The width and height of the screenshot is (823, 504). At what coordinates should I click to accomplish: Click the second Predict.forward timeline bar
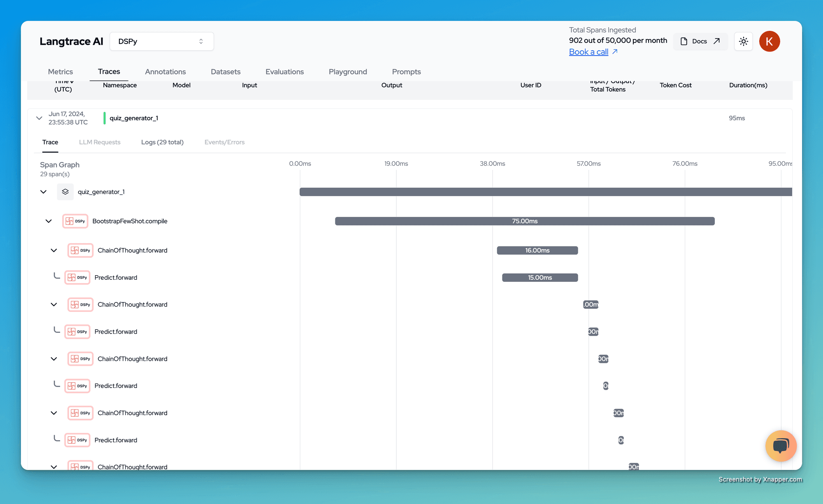coord(593,332)
